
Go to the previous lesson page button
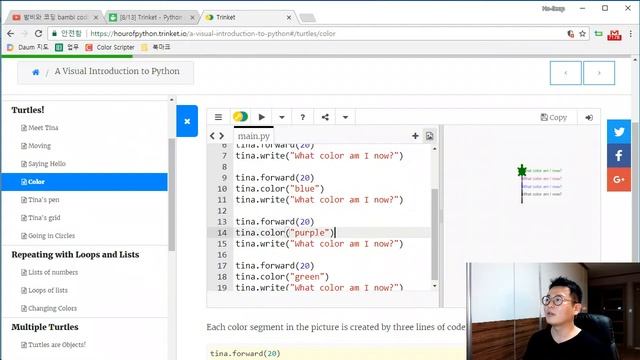(x=565, y=73)
